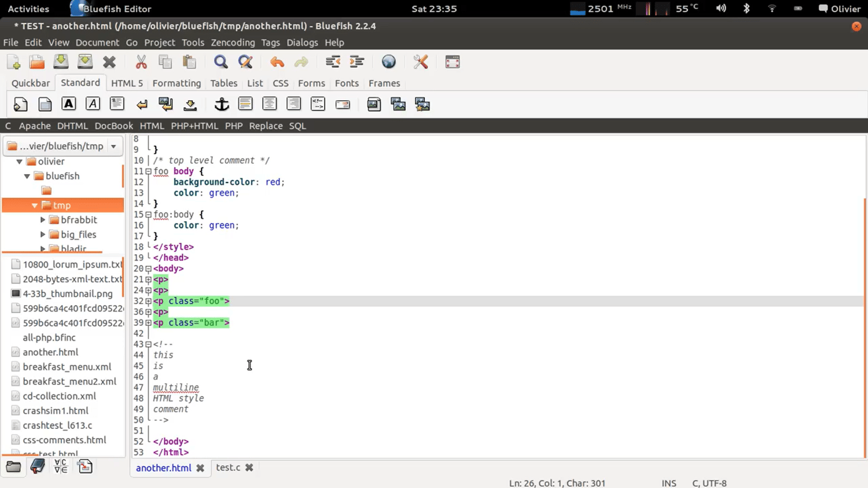The width and height of the screenshot is (868, 488).
Task: Fold the code block at line 11
Action: 148,171
